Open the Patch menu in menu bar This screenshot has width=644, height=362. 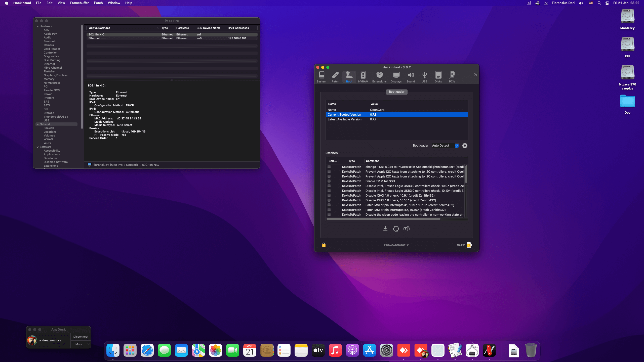98,3
